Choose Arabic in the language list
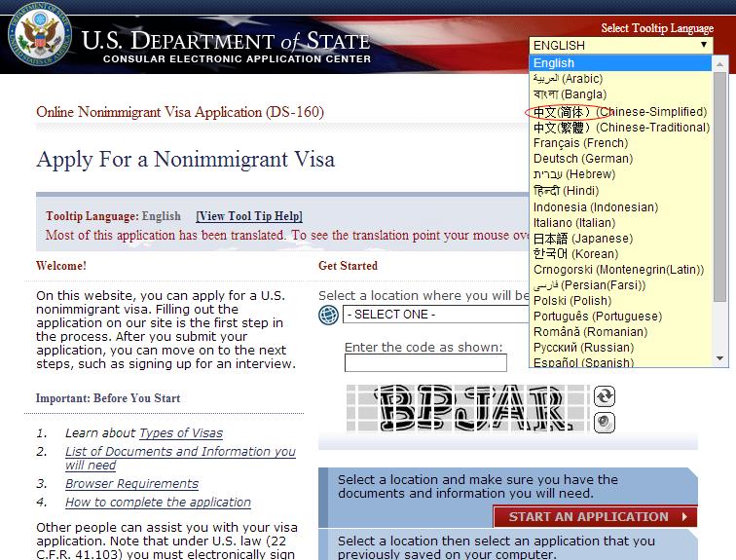Screen dimensions: 736x560 pyautogui.click(x=620, y=78)
